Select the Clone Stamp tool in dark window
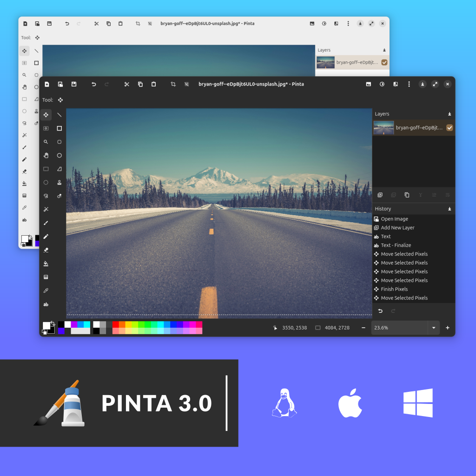Image resolution: width=476 pixels, height=476 pixels. click(x=59, y=182)
